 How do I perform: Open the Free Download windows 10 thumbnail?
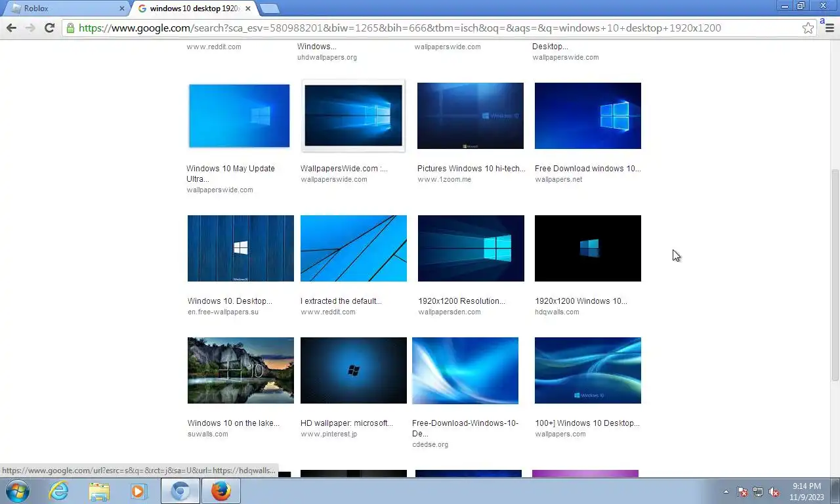click(588, 115)
